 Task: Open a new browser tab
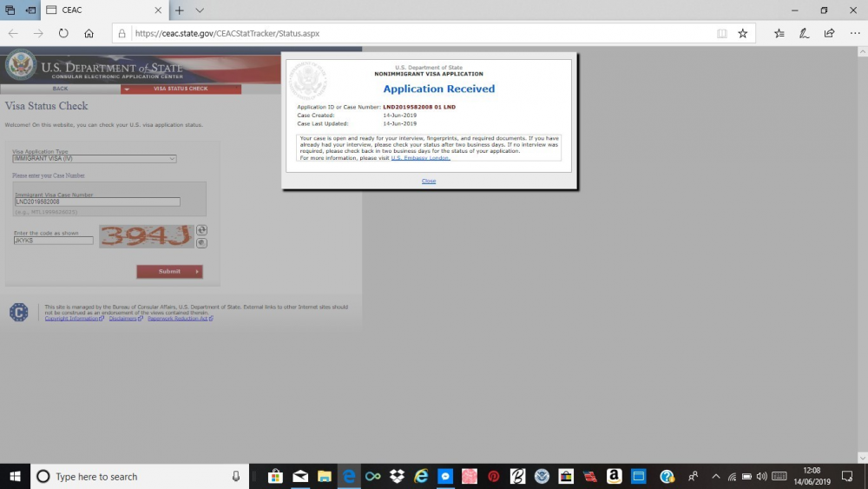click(180, 10)
